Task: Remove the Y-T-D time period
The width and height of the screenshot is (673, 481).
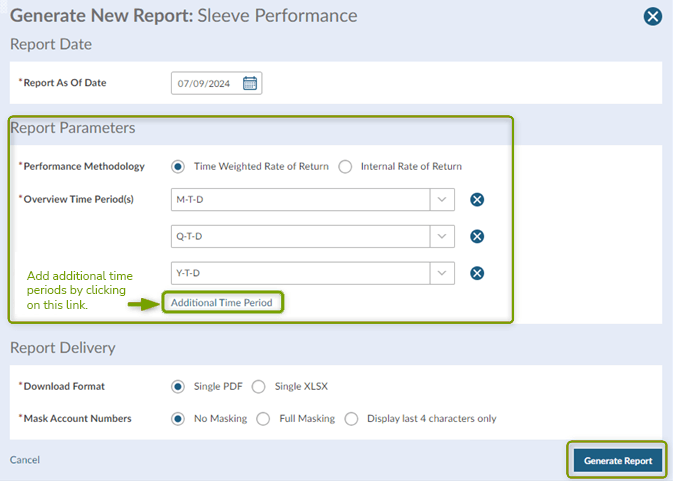Action: pos(477,274)
